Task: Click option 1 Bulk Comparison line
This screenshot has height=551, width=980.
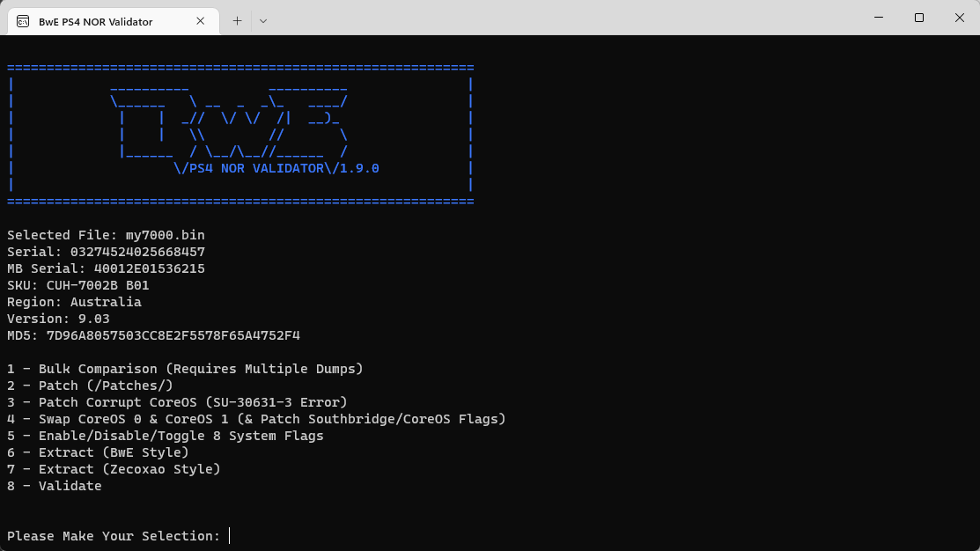Action: click(x=185, y=369)
